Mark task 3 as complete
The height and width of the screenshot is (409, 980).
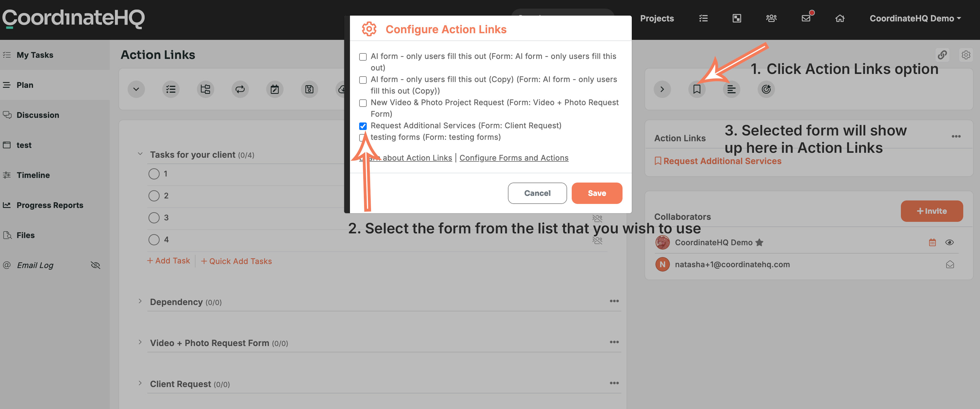point(154,217)
